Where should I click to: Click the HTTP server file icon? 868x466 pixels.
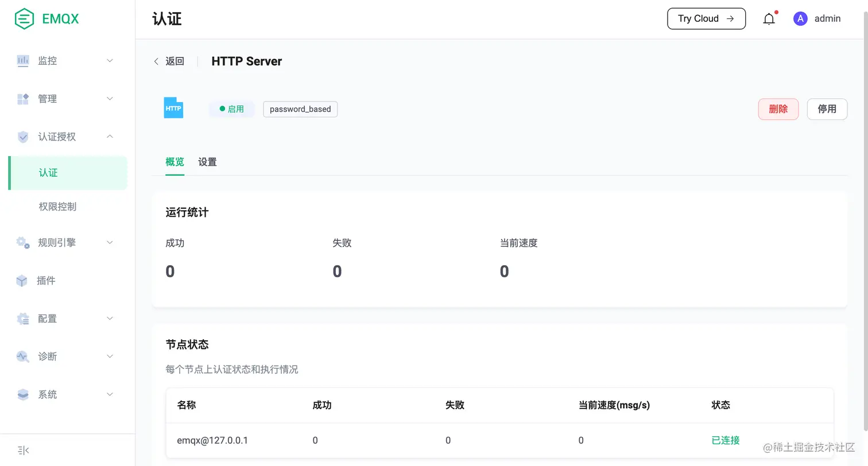[x=173, y=107]
